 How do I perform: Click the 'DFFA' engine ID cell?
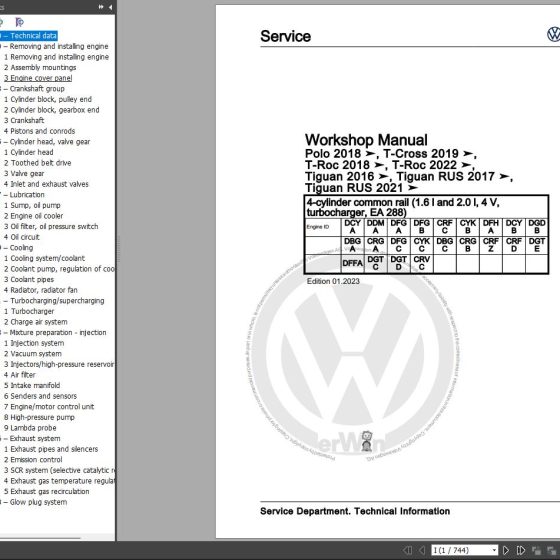pos(352,263)
